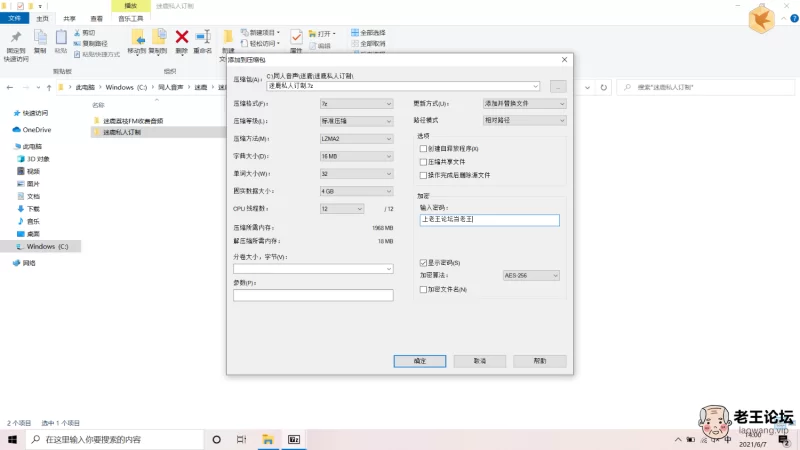Select the first folder in file list

[x=133, y=121]
